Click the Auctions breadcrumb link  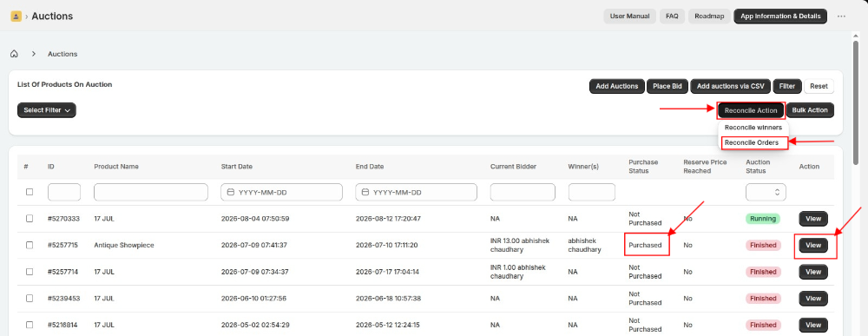(62, 54)
